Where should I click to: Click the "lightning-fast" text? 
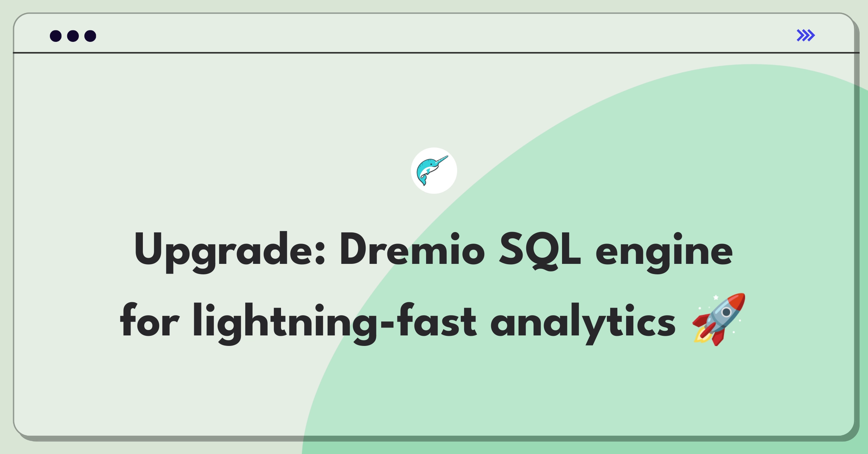click(335, 323)
